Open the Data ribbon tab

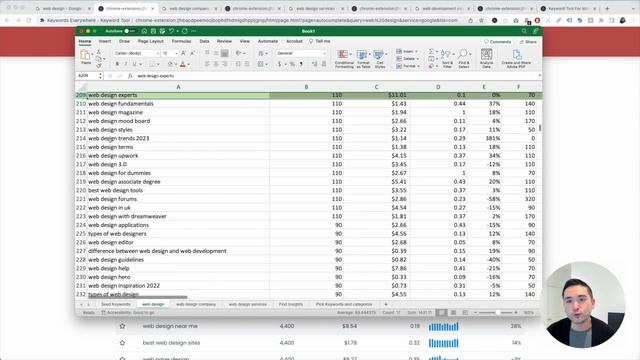(x=204, y=41)
